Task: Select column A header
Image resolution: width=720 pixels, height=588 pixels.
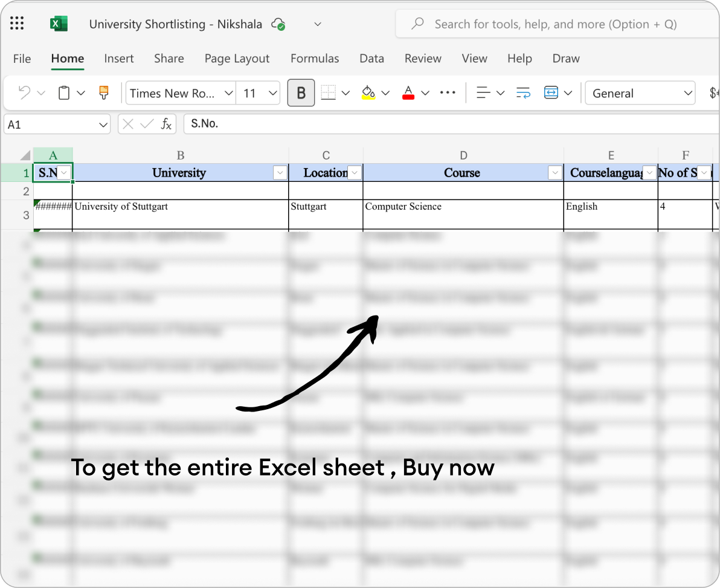Action: pyautogui.click(x=53, y=155)
